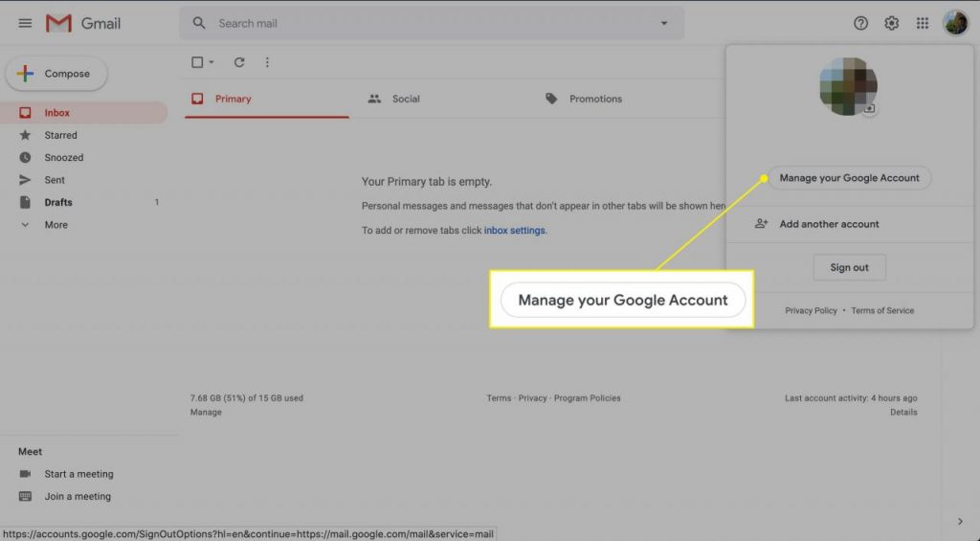Screen dimensions: 980x541
Task: Click the large profile picture in account panel
Action: (x=848, y=86)
